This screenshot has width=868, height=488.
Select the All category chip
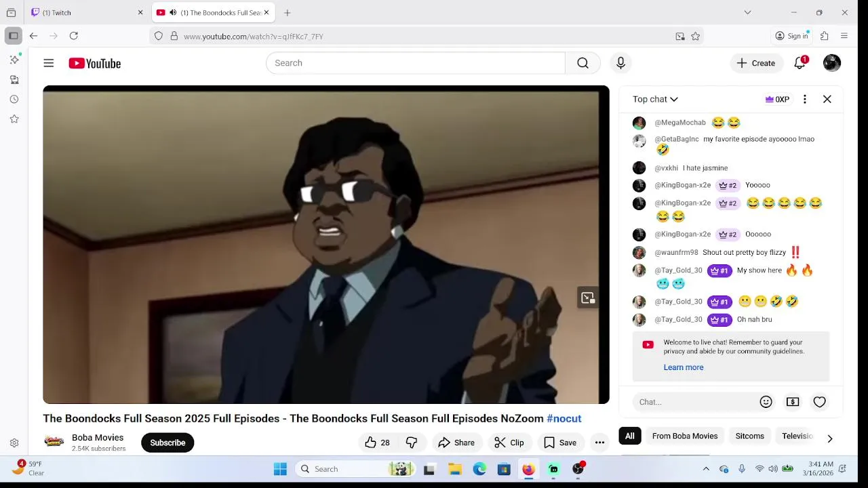pos(630,436)
